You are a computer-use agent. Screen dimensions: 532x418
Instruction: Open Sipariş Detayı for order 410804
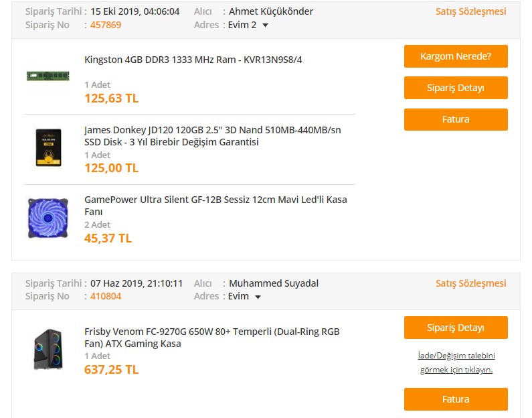pos(455,328)
